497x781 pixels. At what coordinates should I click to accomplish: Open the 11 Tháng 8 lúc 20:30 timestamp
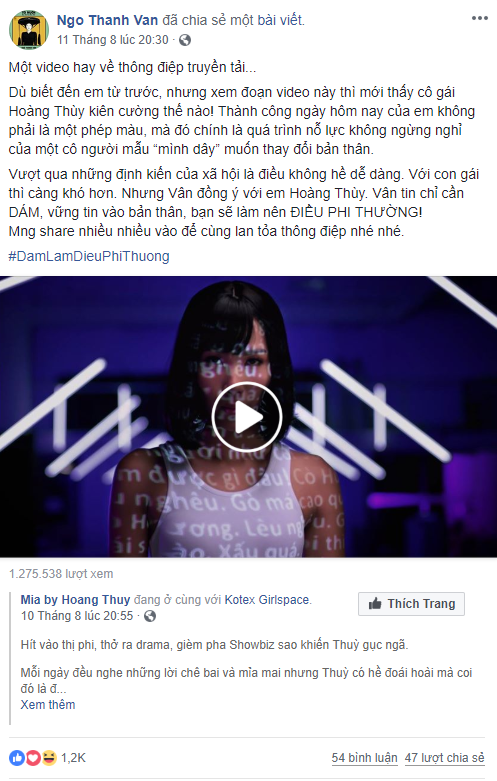click(113, 40)
